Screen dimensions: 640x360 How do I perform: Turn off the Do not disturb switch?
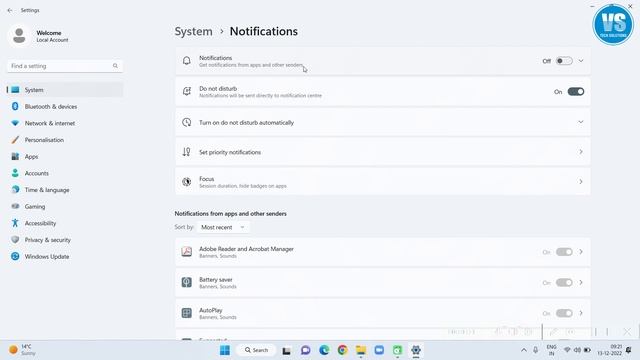coord(576,92)
